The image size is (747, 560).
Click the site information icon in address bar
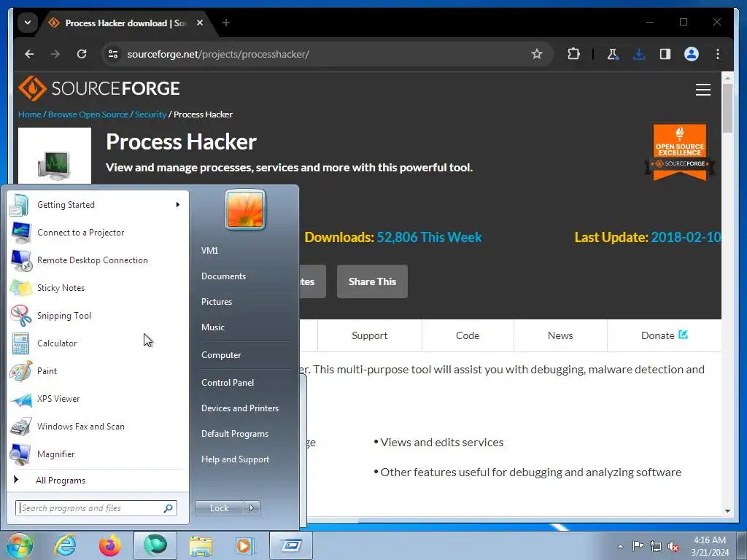click(x=113, y=54)
